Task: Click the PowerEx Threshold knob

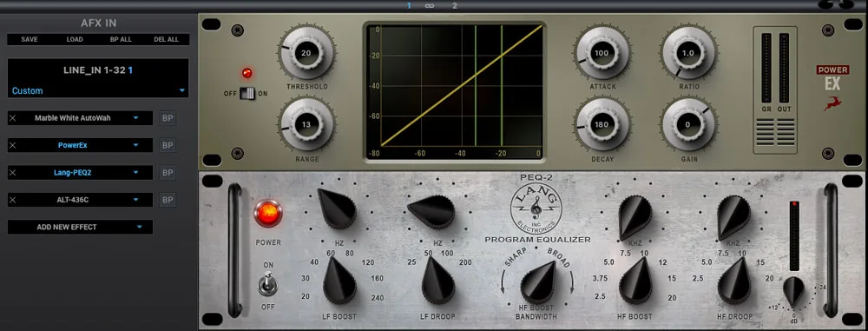Action: [x=306, y=53]
